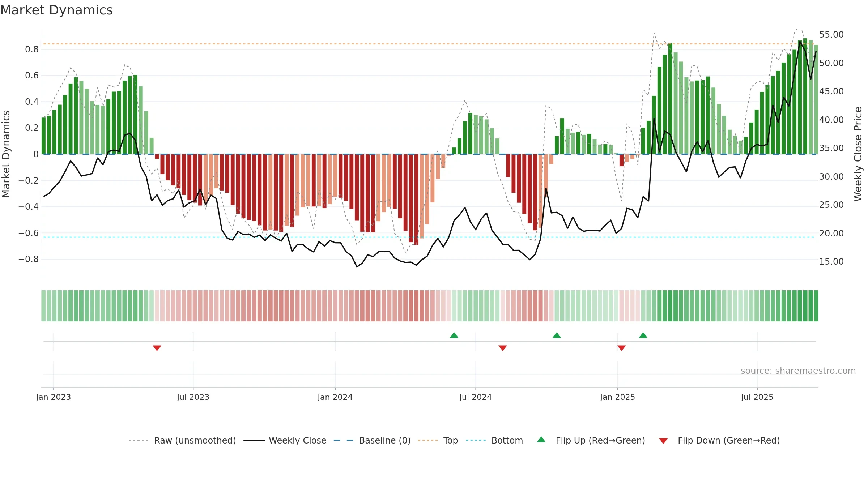The height and width of the screenshot is (488, 868).
Task: Click the vertical Market Dynamics axis title
Action: pyautogui.click(x=6, y=154)
